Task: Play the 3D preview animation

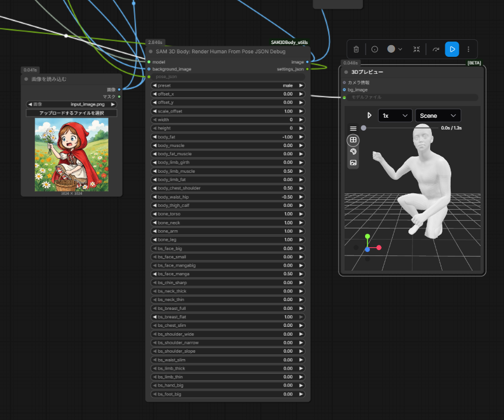Action: pos(369,115)
